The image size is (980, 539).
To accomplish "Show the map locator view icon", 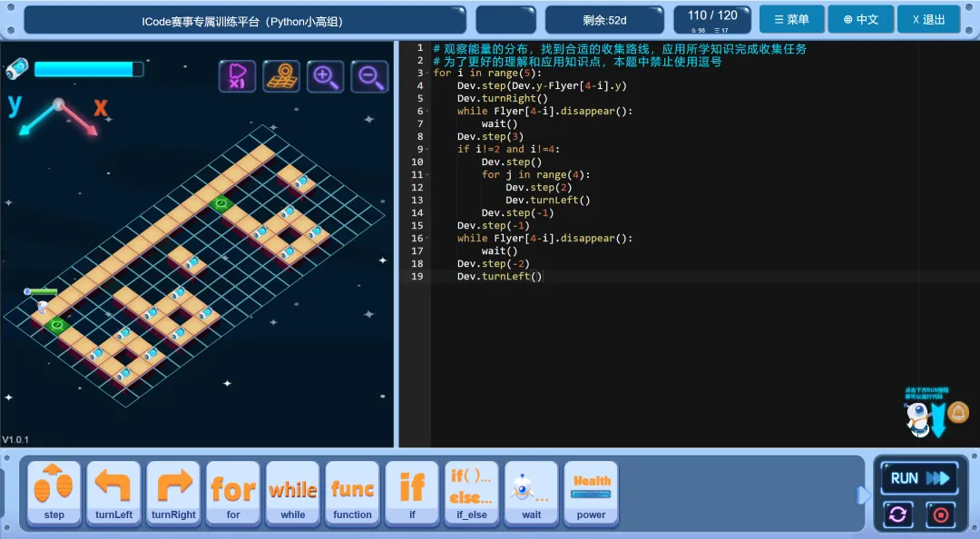I will tap(281, 76).
